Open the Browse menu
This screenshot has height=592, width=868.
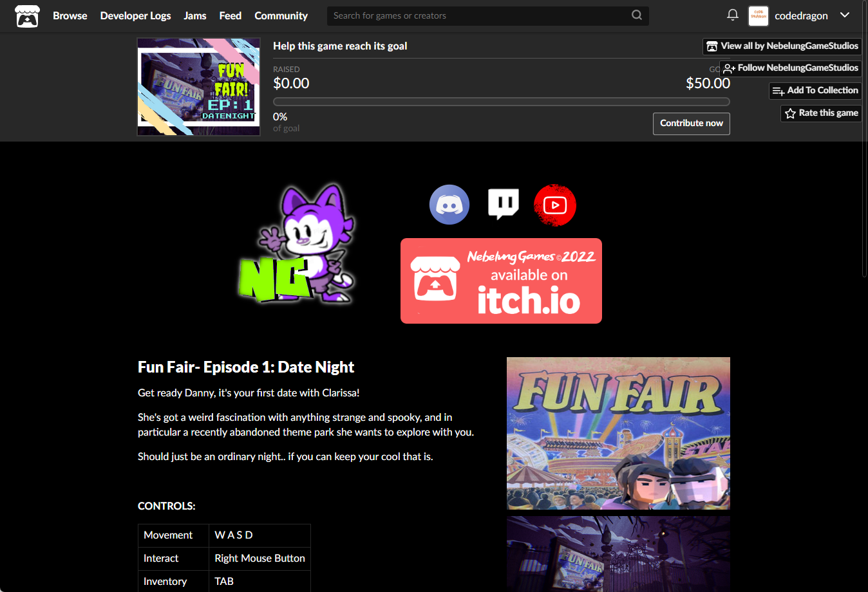(x=70, y=15)
